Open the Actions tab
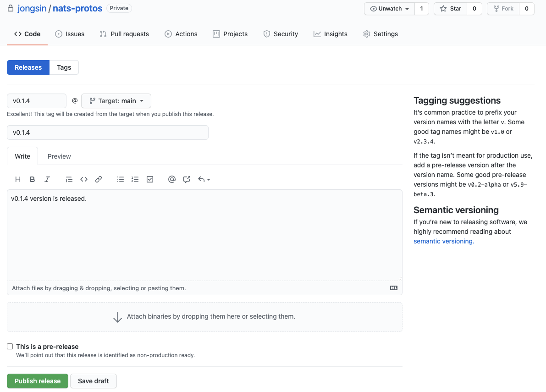The image size is (546, 392). (181, 34)
